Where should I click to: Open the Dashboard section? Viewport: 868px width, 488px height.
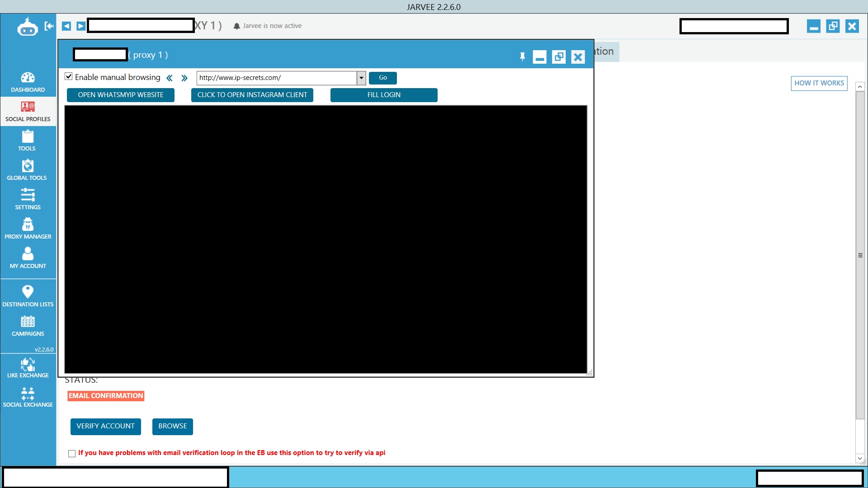tap(28, 82)
